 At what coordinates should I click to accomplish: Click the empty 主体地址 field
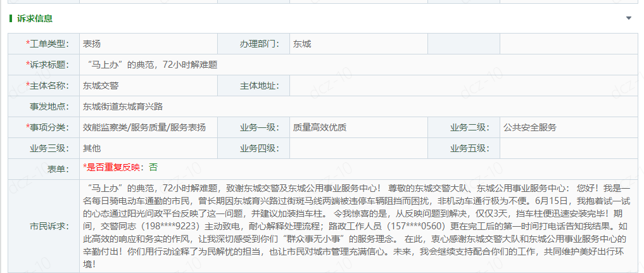[x=464, y=86]
